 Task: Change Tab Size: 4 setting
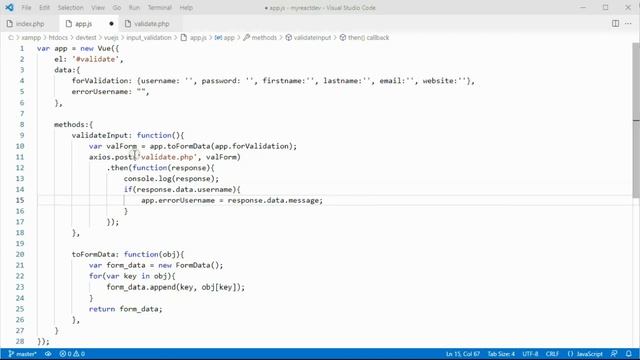point(501,354)
